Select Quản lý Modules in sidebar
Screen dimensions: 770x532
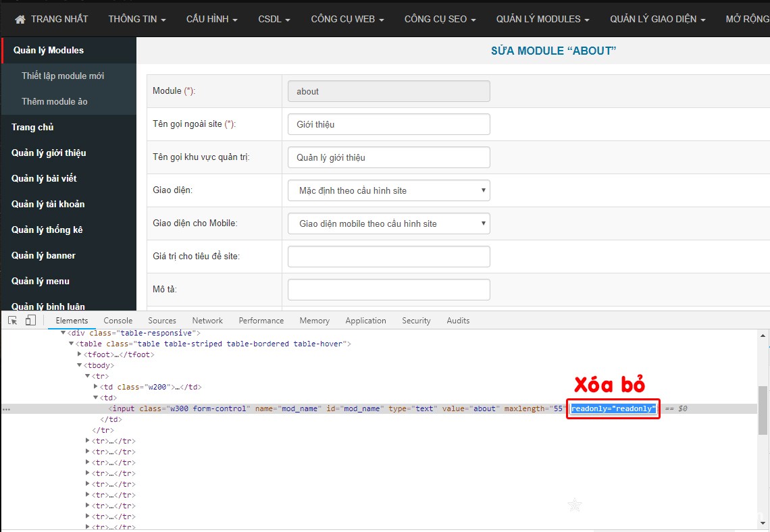point(69,50)
